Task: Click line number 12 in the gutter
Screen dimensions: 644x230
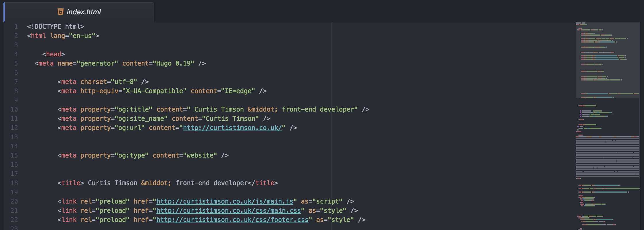Action: [14, 128]
